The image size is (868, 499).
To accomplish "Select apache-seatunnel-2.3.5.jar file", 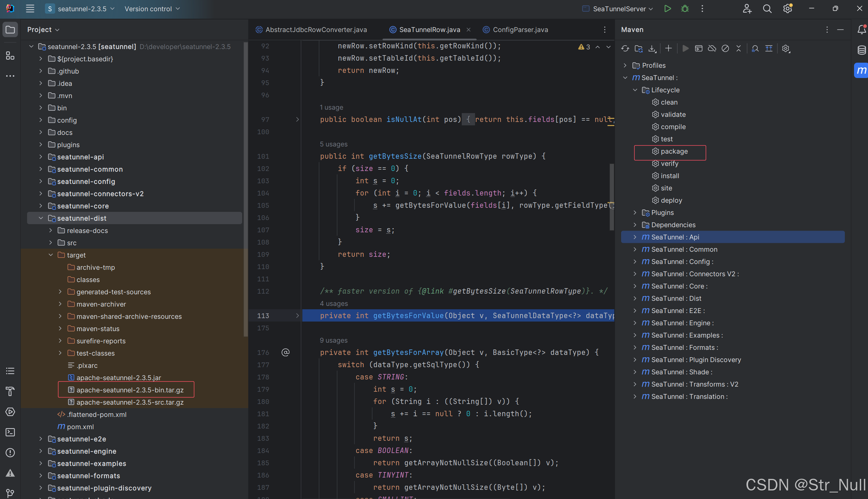I will (114, 377).
